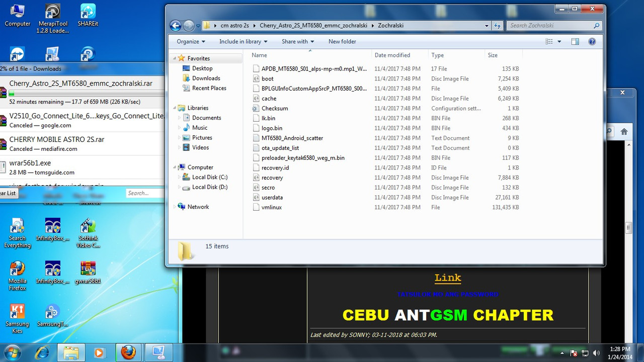The image size is (644, 362).
Task: Open the view options dropdown arrow
Action: [559, 42]
